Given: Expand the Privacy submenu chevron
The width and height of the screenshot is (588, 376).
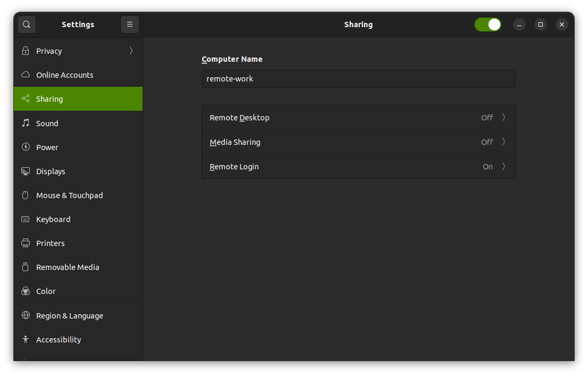Looking at the screenshot, I should (x=131, y=51).
